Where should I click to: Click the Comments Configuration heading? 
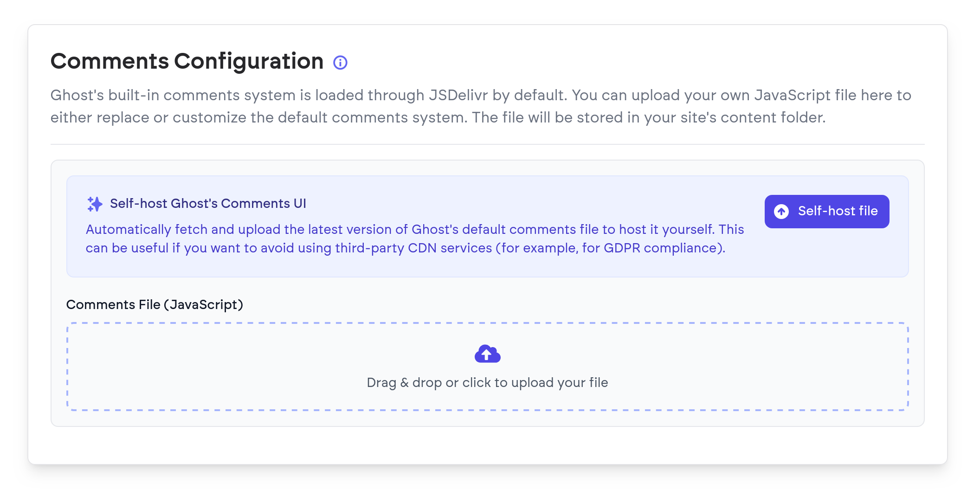[187, 61]
